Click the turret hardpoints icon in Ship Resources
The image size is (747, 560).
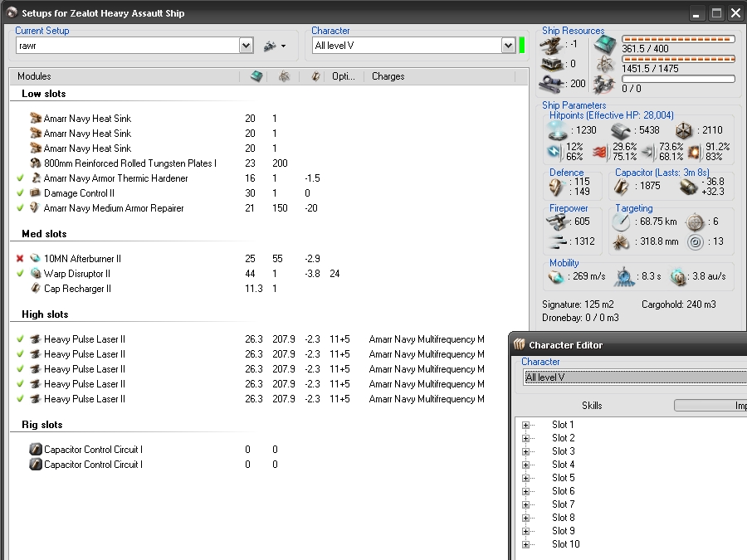(x=552, y=46)
